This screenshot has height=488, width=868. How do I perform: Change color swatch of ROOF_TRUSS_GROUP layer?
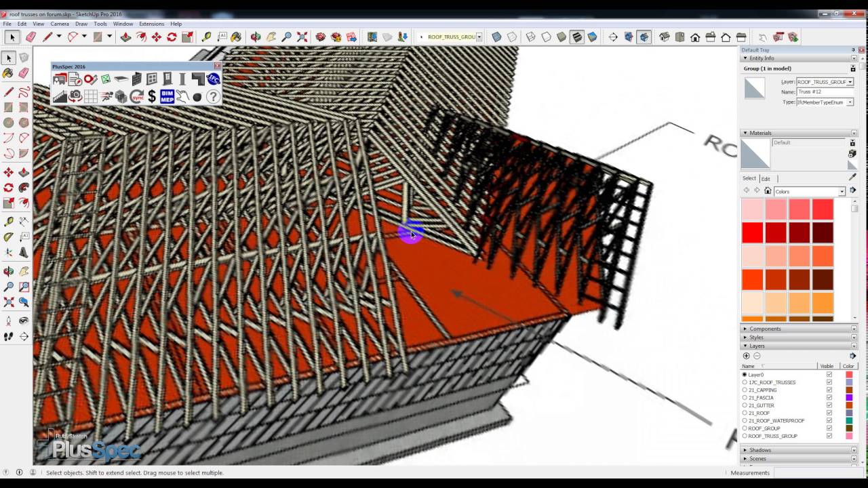(x=849, y=436)
